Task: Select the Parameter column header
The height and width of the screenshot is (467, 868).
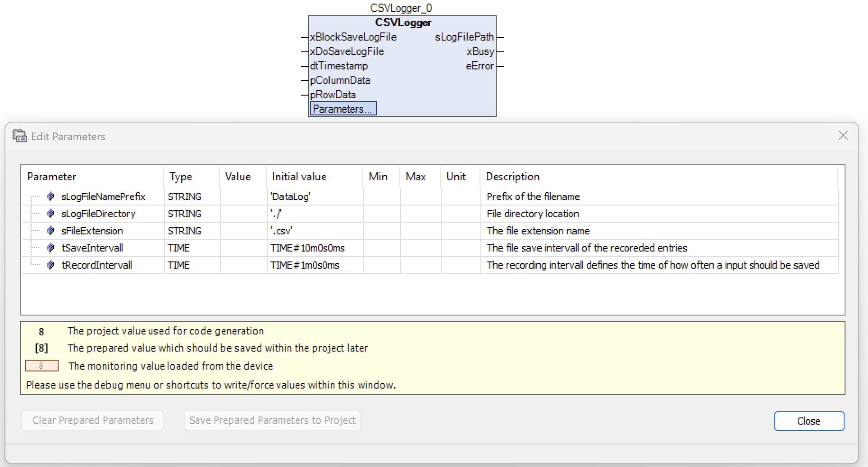Action: pyautogui.click(x=51, y=177)
